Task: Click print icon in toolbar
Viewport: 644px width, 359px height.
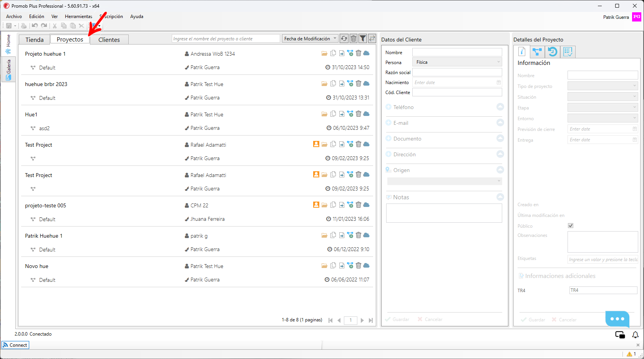Action: pyautogui.click(x=24, y=26)
